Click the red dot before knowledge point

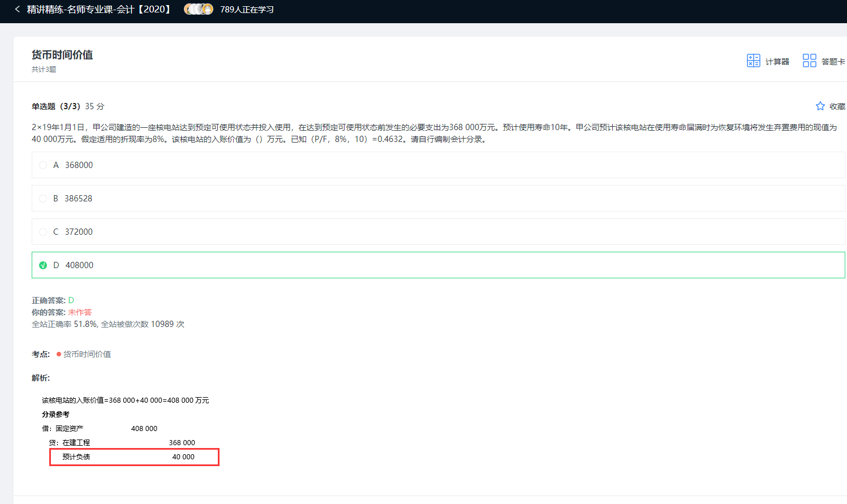coord(59,354)
